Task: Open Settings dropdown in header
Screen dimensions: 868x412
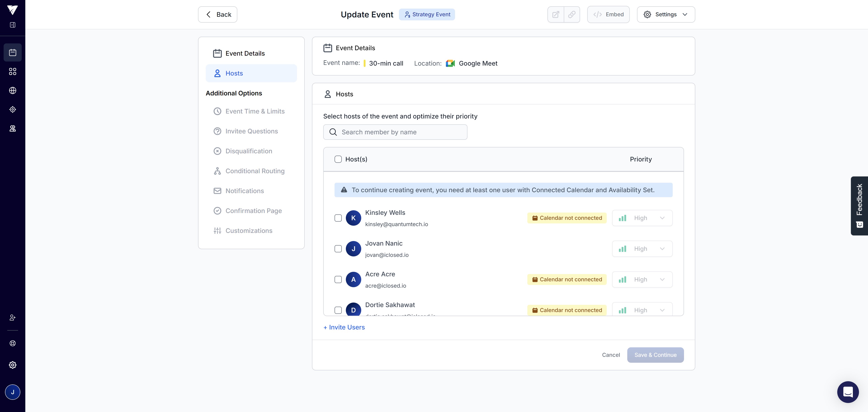Action: click(665, 14)
